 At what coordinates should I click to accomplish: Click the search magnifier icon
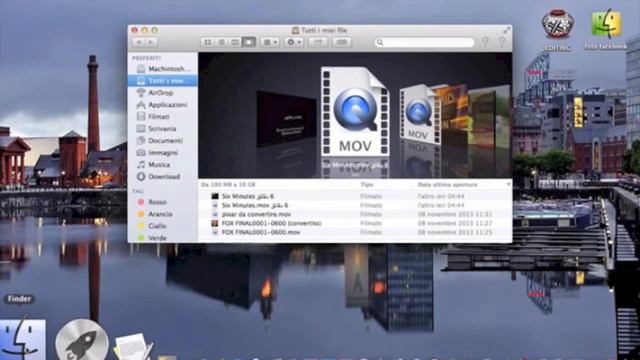click(x=380, y=42)
